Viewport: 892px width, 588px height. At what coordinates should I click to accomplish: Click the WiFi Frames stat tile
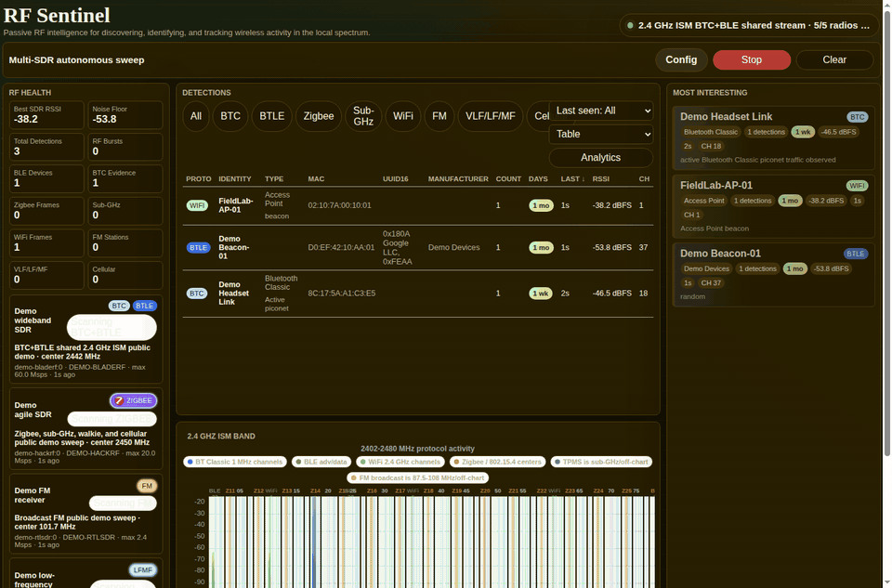[46, 242]
